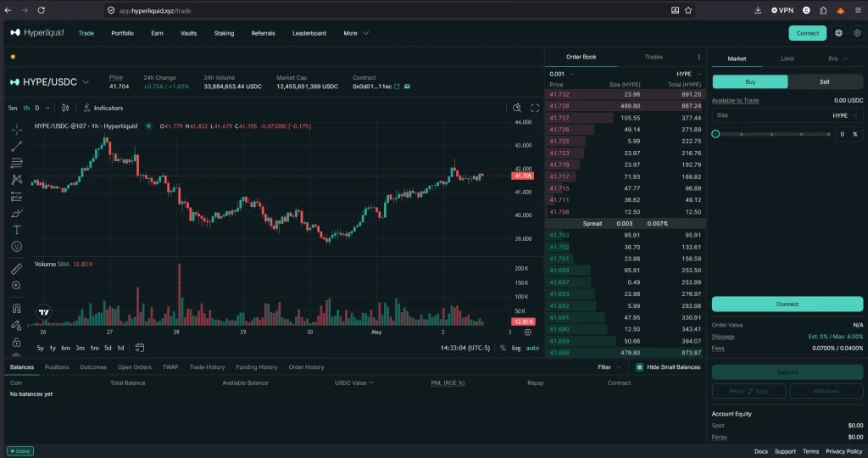This screenshot has width=868, height=458.
Task: Select the ruler measure tool
Action: coord(17,269)
